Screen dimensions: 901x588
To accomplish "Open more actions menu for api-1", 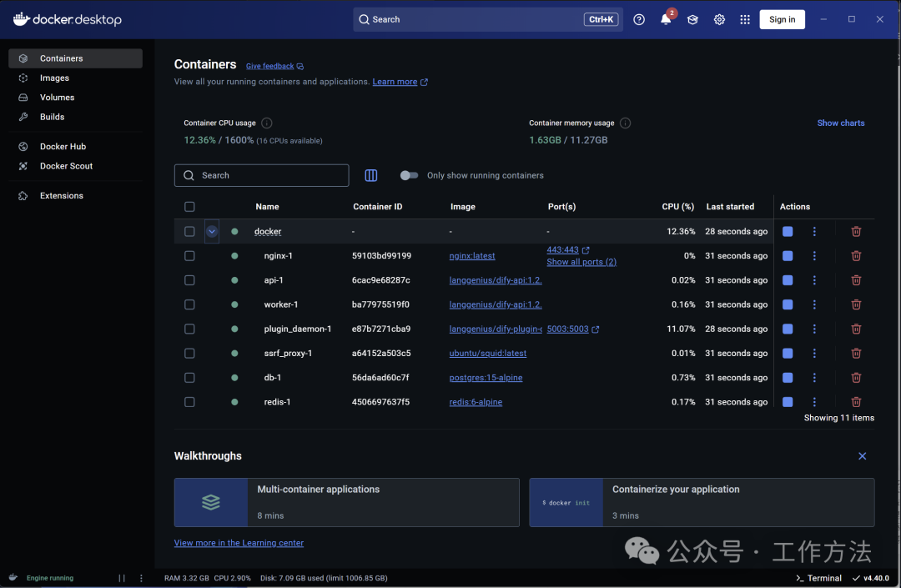I will click(x=813, y=280).
